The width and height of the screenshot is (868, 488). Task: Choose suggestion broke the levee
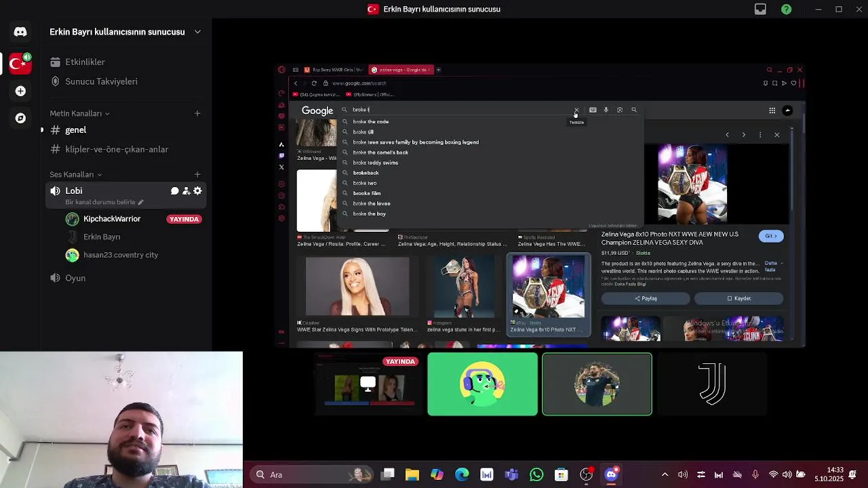point(372,203)
